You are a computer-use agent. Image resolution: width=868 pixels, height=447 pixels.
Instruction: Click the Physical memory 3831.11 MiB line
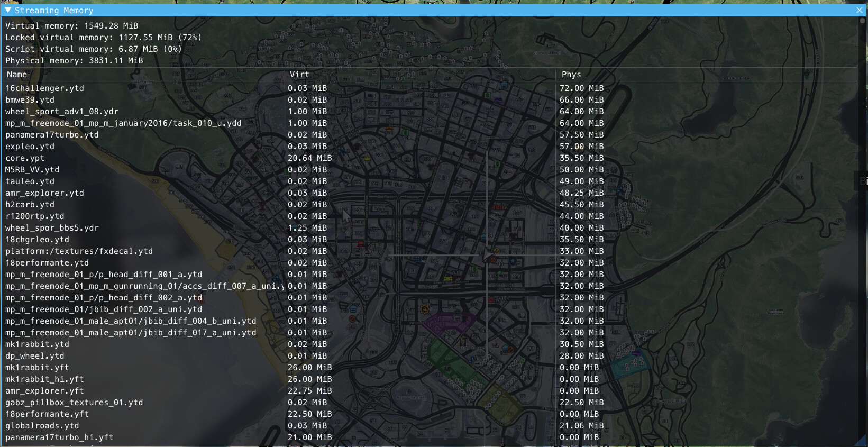74,61
